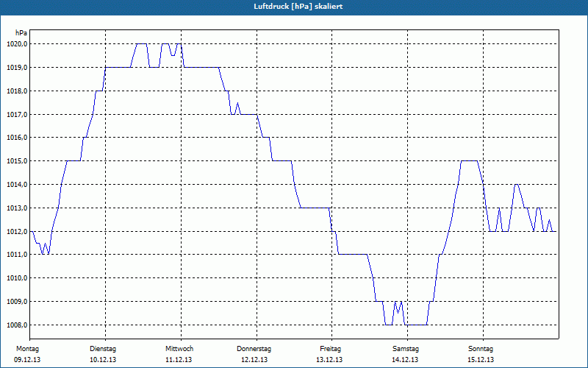This screenshot has width=588, height=368.
Task: Click the 1019,0 axis value
Action: pos(17,68)
